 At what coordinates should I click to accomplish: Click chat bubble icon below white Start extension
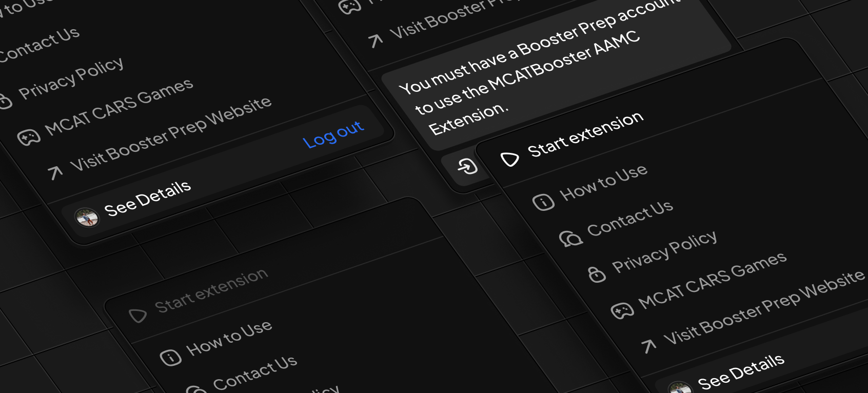click(570, 238)
